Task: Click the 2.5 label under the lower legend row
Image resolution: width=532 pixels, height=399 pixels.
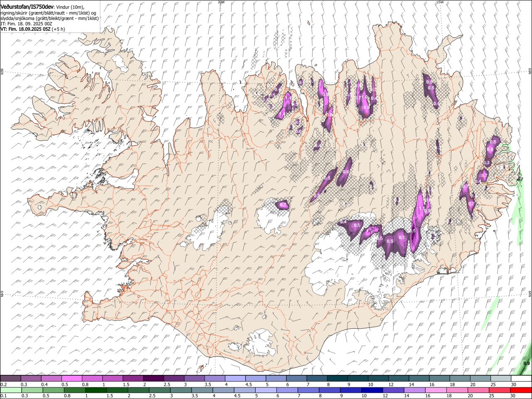Action: coord(152,396)
